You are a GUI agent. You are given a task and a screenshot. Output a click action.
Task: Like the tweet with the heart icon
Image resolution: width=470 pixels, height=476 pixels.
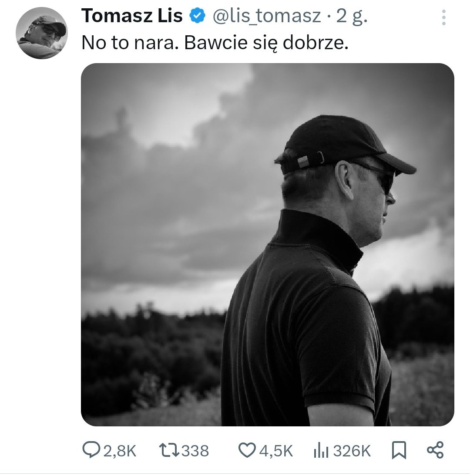pyautogui.click(x=248, y=450)
